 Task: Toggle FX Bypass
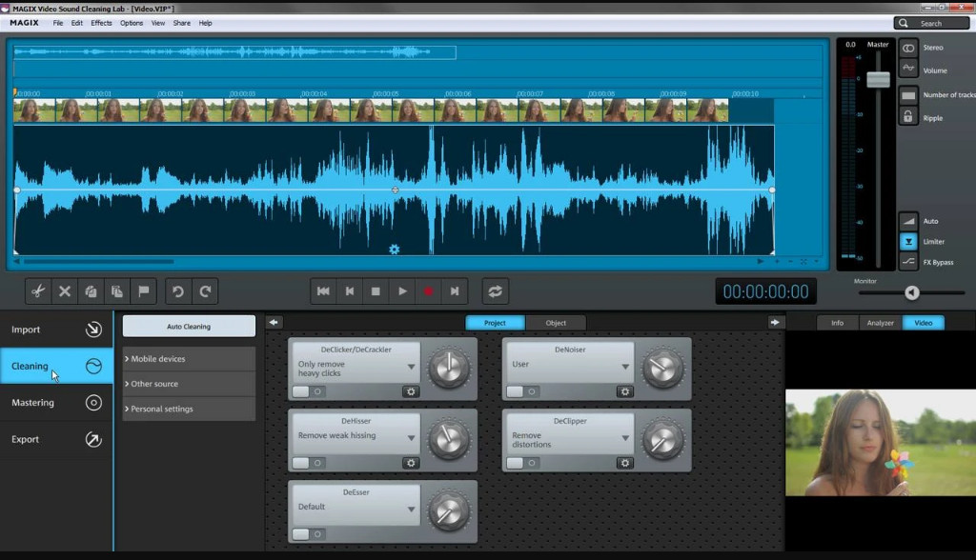click(908, 262)
